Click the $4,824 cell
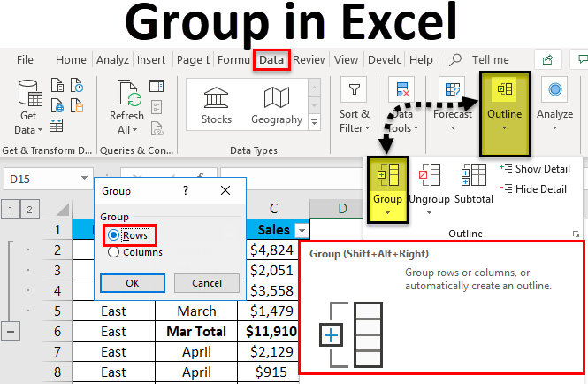This screenshot has width=588, height=384. pyautogui.click(x=271, y=250)
